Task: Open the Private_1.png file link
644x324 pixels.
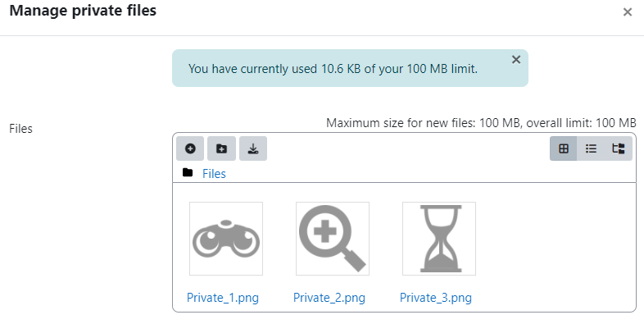Action: point(223,297)
